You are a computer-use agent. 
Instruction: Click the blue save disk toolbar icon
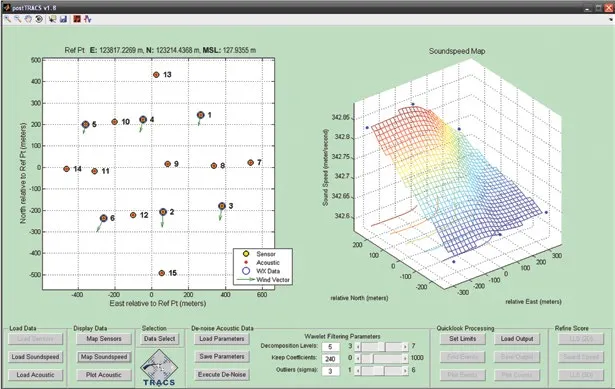pos(63,19)
